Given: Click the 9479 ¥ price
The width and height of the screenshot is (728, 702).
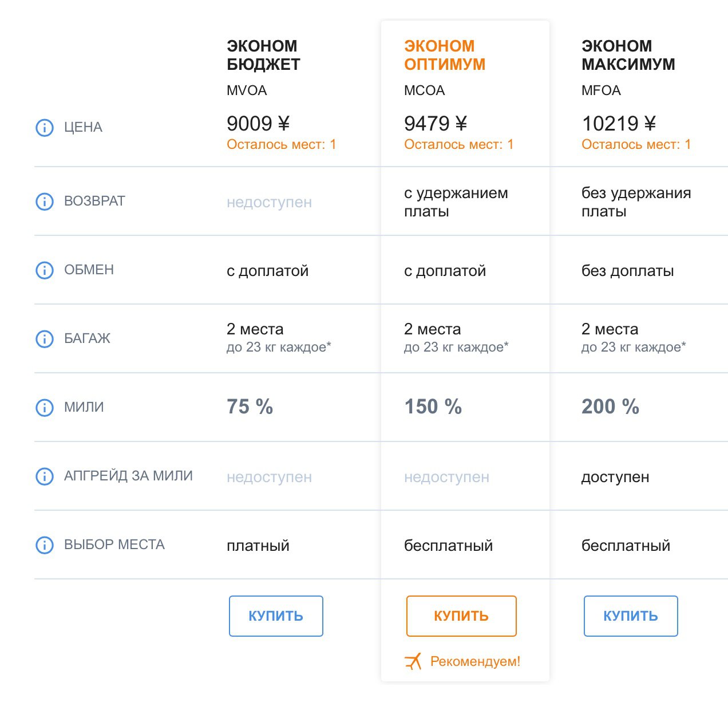Looking at the screenshot, I should pos(436,123).
